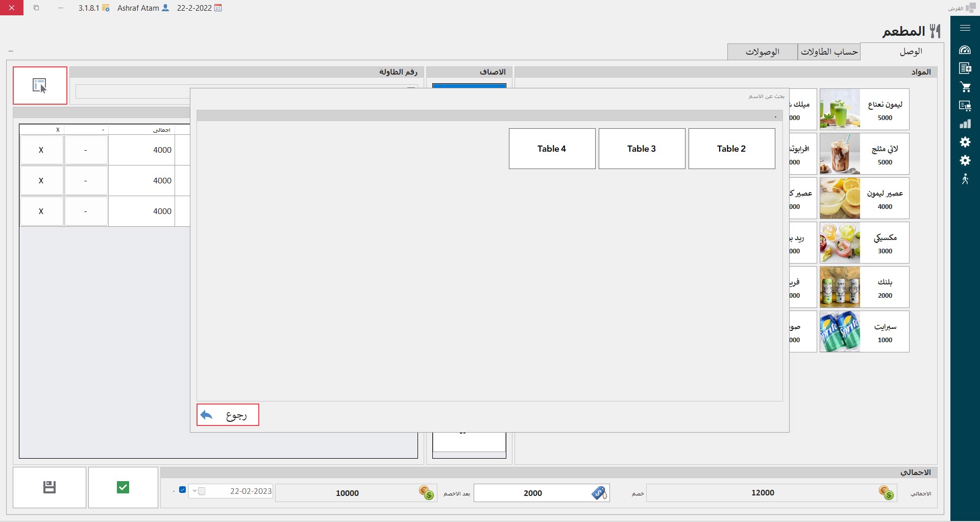Switch to the الوصولات tab
980x522 pixels.
point(762,52)
